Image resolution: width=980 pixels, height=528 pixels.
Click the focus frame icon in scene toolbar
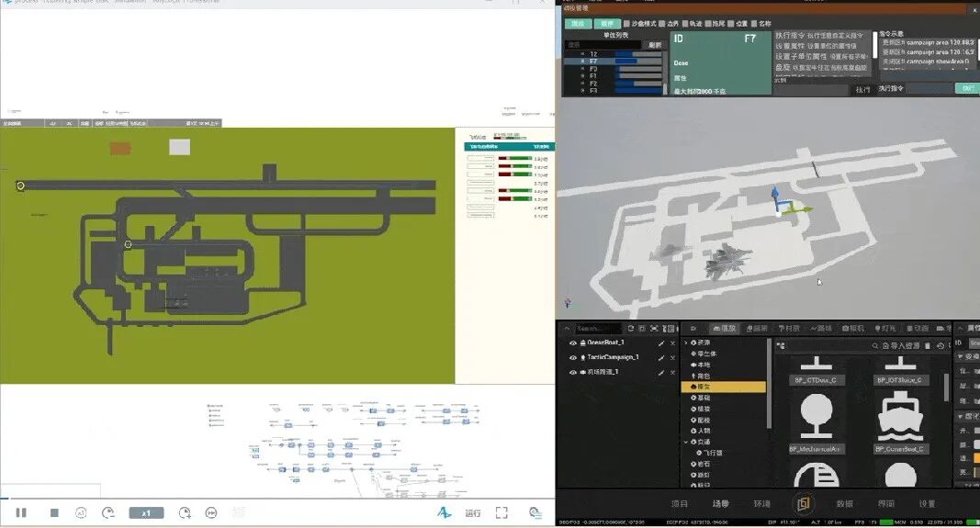[x=654, y=328]
